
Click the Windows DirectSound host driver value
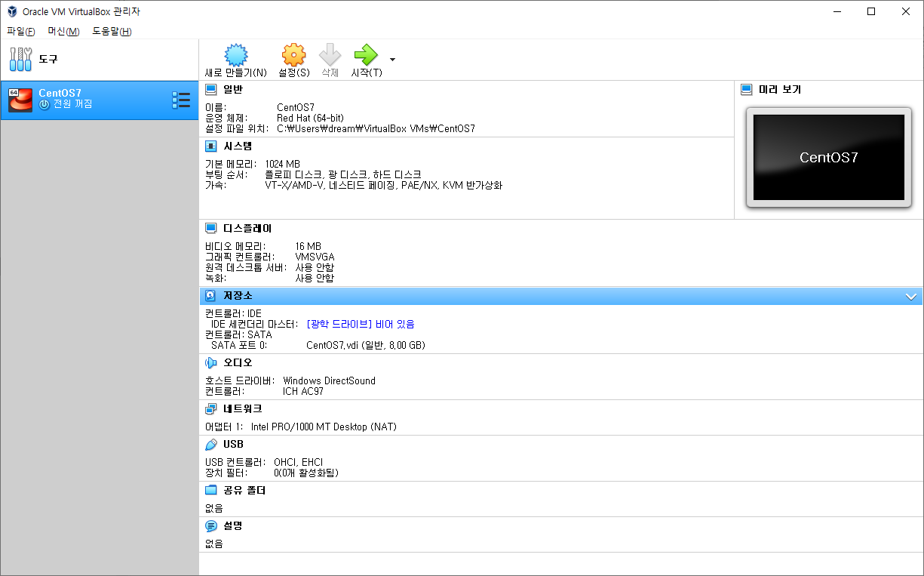click(329, 380)
